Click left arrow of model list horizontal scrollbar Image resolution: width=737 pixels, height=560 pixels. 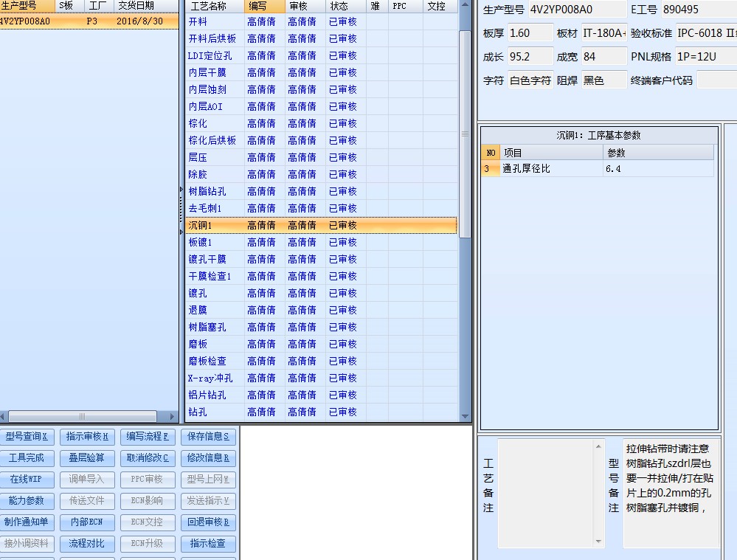[3, 417]
